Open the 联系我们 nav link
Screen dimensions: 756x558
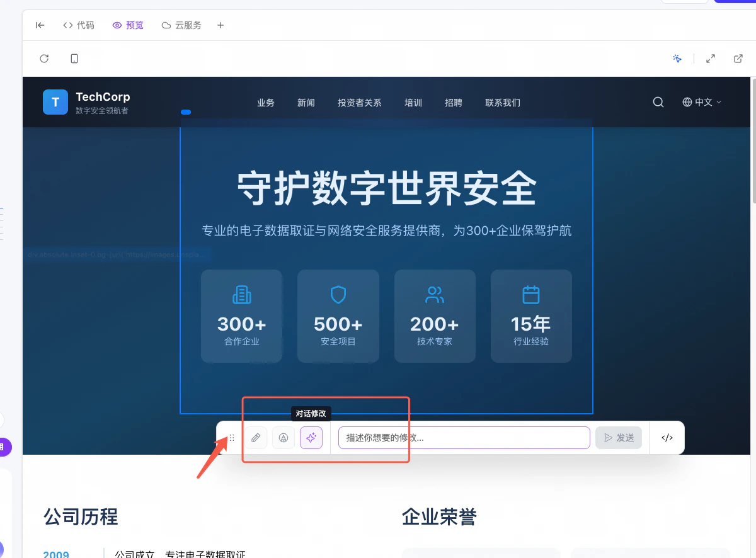click(503, 103)
